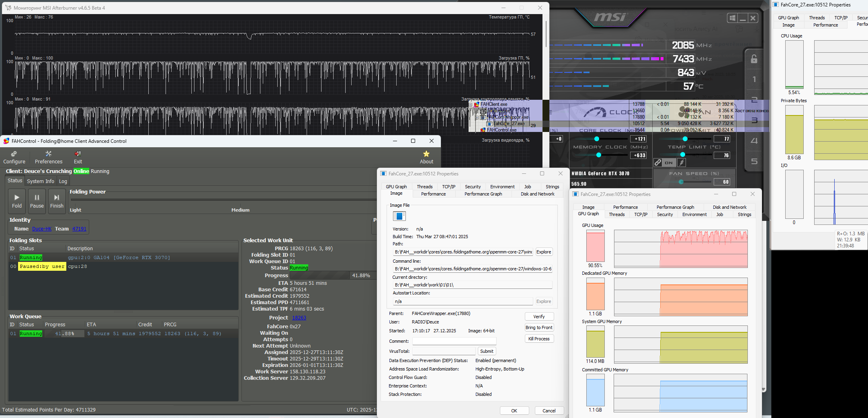The image size is (868, 418).
Task: Click the Kill Process button
Action: [x=539, y=339]
